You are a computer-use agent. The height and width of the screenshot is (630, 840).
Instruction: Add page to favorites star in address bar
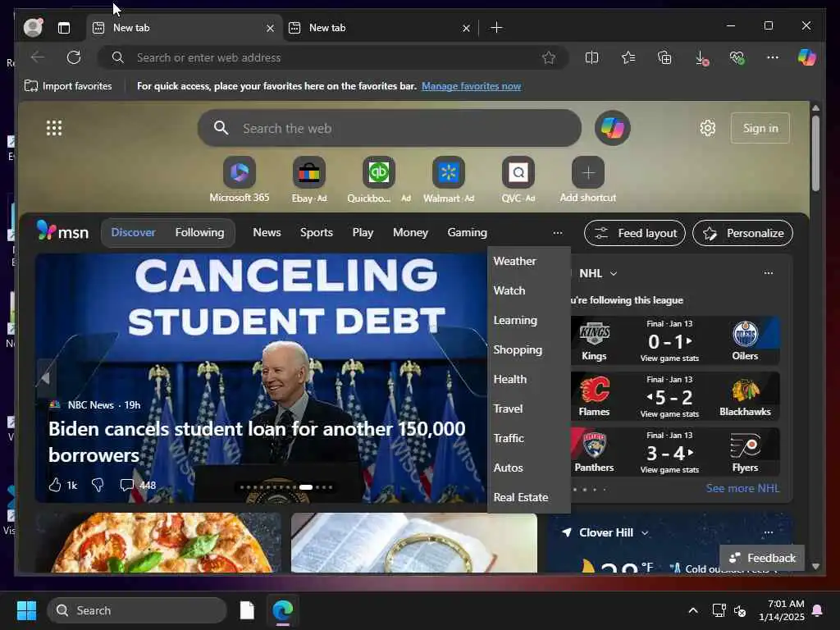click(549, 58)
